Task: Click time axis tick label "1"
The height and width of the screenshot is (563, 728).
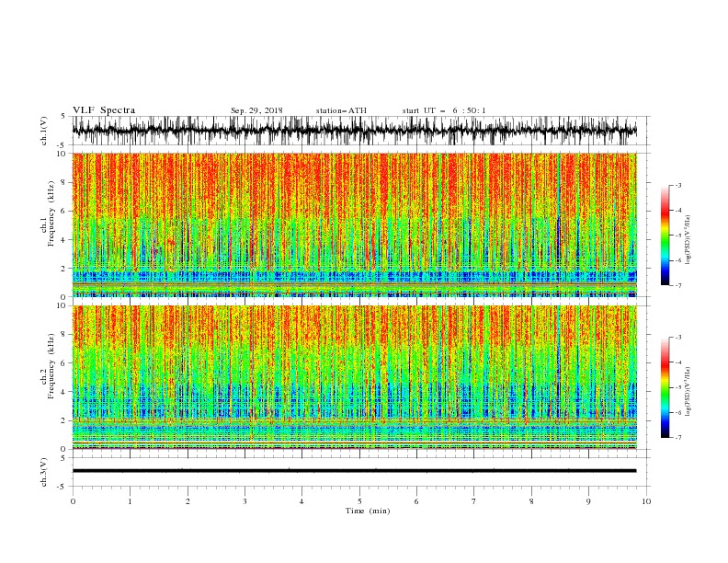Action: pyautogui.click(x=130, y=501)
